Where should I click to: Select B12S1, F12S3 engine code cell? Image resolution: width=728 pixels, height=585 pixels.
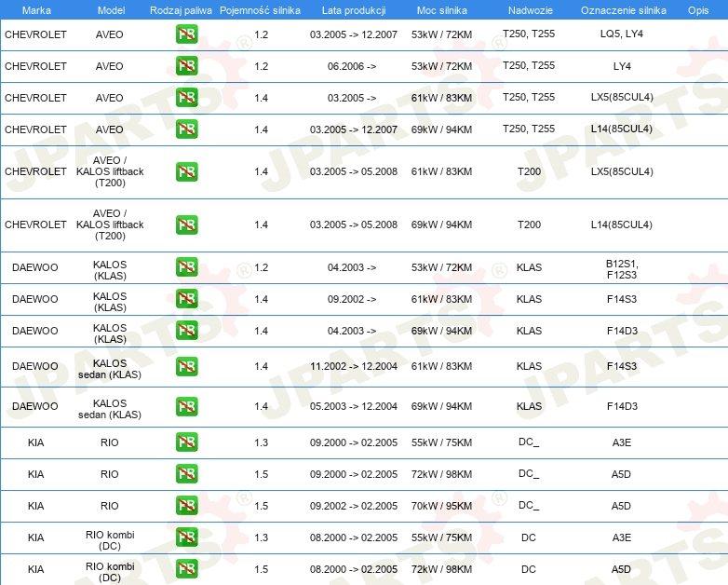pos(622,269)
